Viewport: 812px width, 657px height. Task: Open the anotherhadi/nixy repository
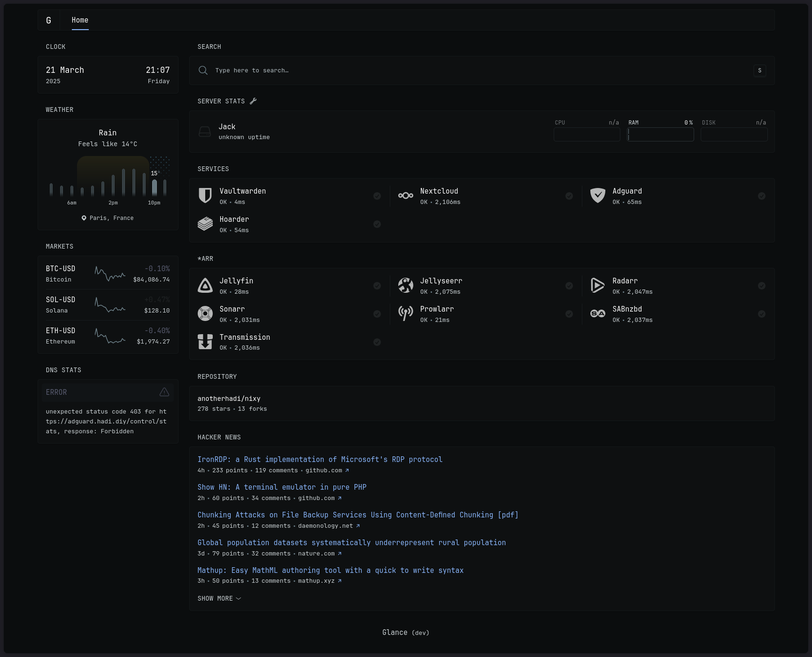click(229, 399)
